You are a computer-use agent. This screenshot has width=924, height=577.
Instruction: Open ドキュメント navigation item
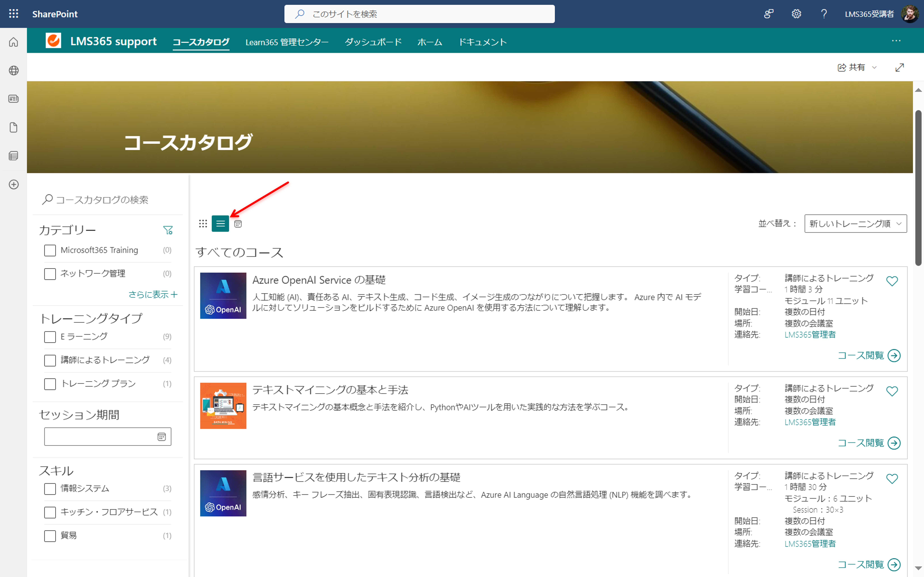(483, 42)
